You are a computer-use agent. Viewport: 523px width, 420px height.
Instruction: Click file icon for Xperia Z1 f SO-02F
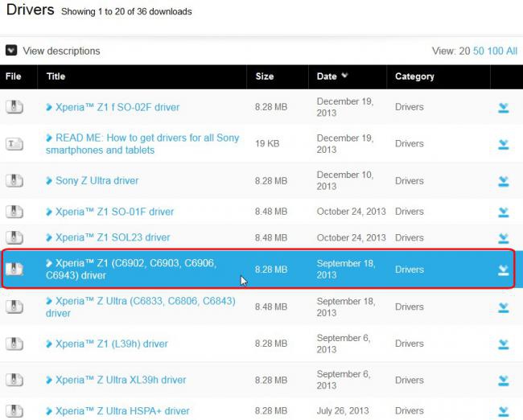(14, 107)
